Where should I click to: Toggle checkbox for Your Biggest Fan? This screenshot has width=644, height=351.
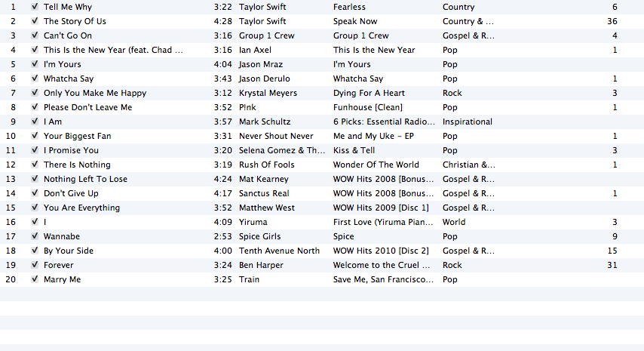(35, 136)
